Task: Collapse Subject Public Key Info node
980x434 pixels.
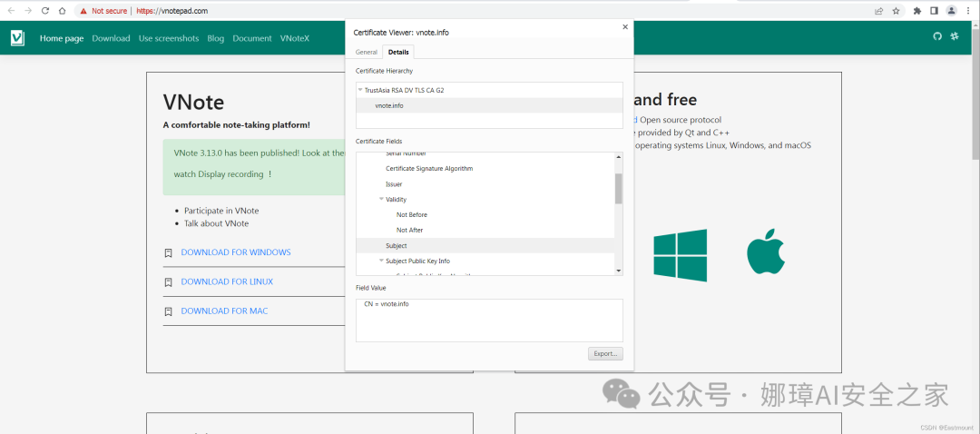Action: click(x=381, y=261)
